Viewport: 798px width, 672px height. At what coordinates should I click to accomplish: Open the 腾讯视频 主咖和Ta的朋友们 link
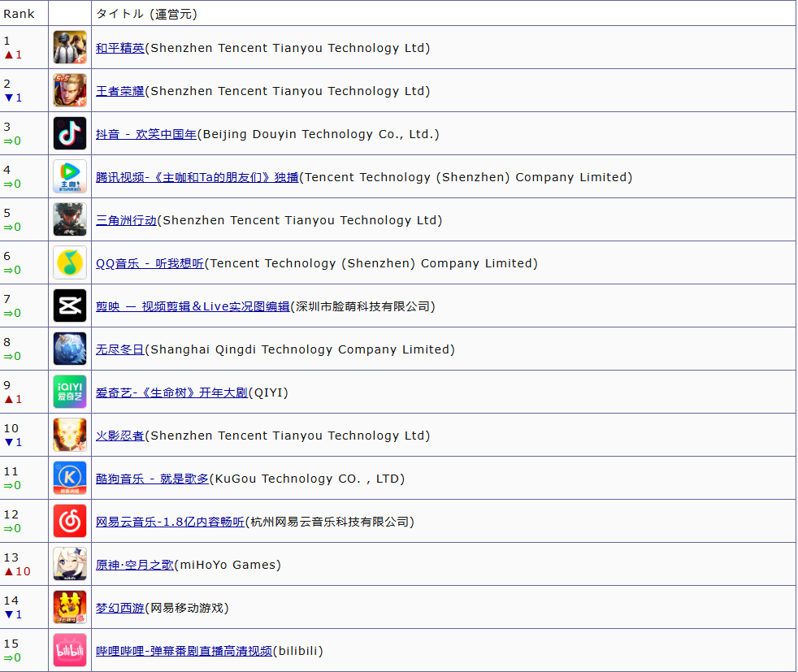197,177
